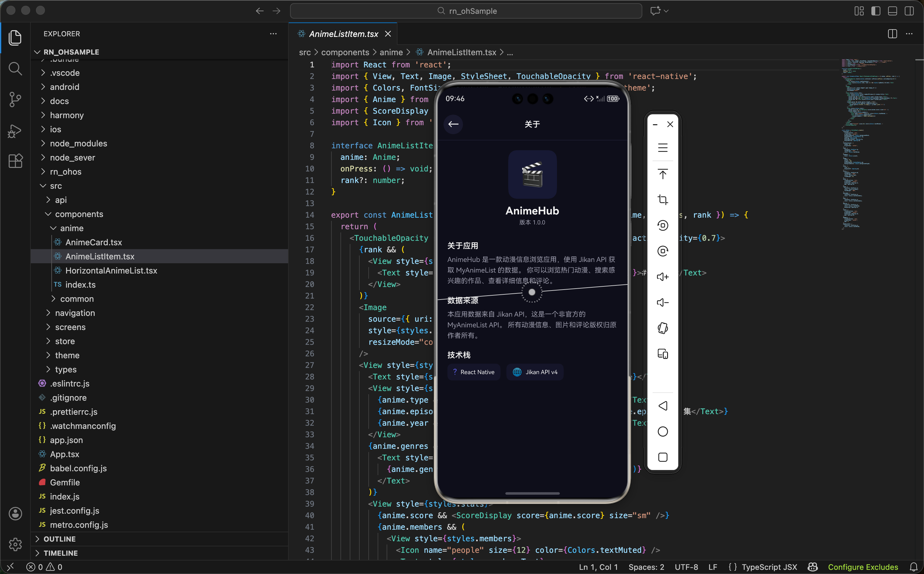The width and height of the screenshot is (924, 574).
Task: Open the Extensions sidebar icon
Action: [15, 161]
